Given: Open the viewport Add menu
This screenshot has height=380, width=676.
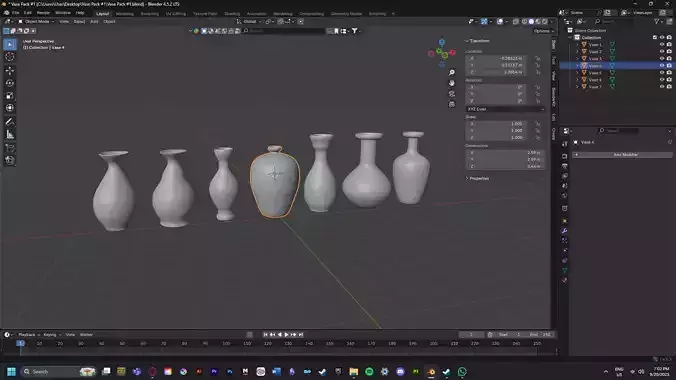Looking at the screenshot, I should pyautogui.click(x=94, y=21).
